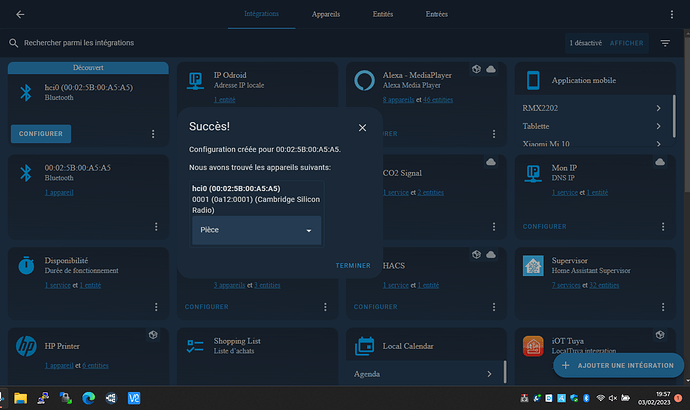Screen dimensions: 690x410
Task: Open '8 appareils' link on Alexa card
Action: 398,100
